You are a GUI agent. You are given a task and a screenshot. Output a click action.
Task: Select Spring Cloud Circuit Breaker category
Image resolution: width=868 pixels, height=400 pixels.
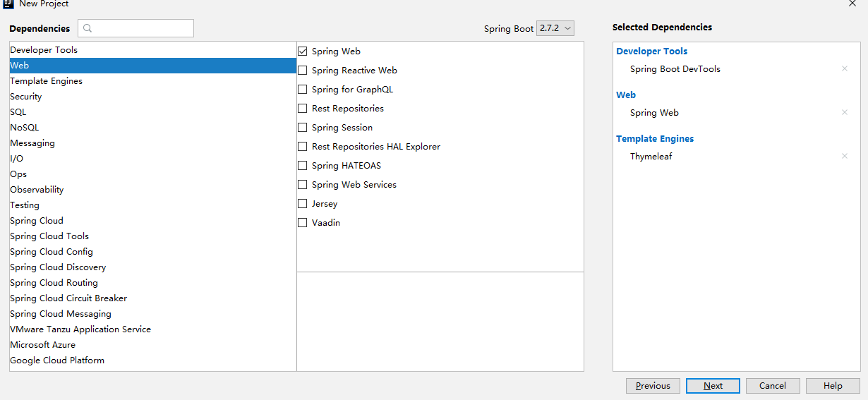[152, 298]
